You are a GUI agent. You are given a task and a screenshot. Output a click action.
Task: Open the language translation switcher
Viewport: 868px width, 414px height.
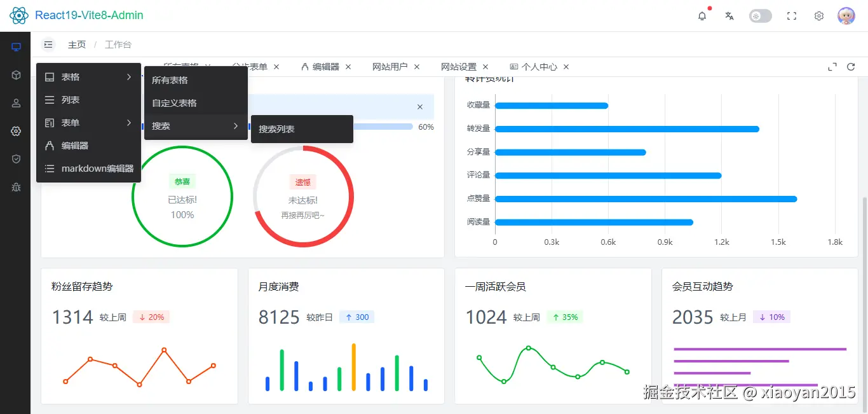coord(729,16)
